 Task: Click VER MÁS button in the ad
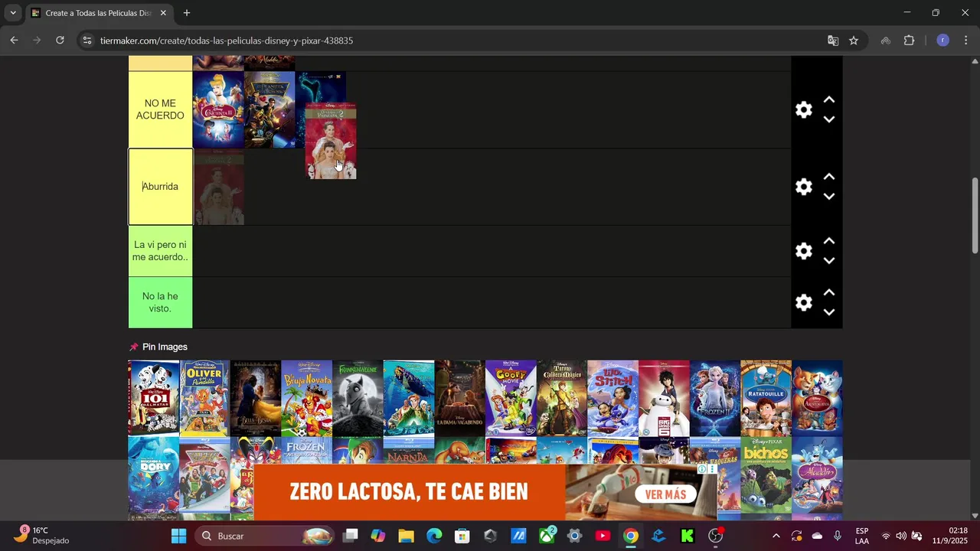665,494
